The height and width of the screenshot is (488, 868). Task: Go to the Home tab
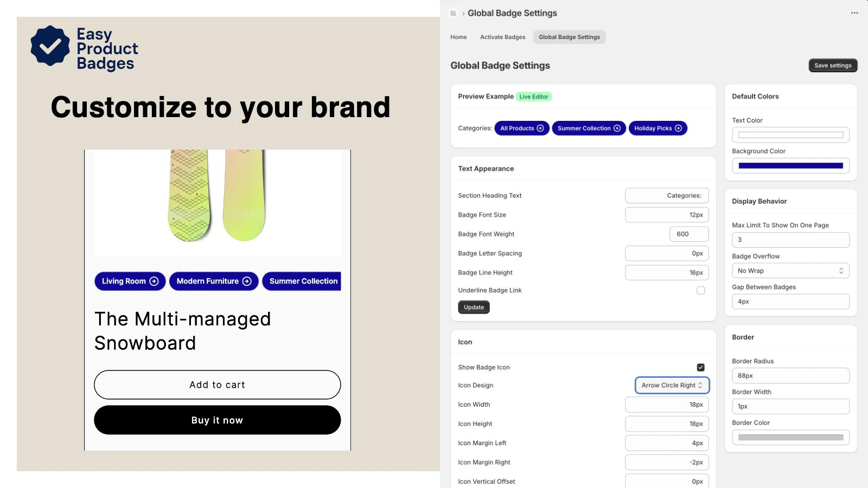click(458, 37)
